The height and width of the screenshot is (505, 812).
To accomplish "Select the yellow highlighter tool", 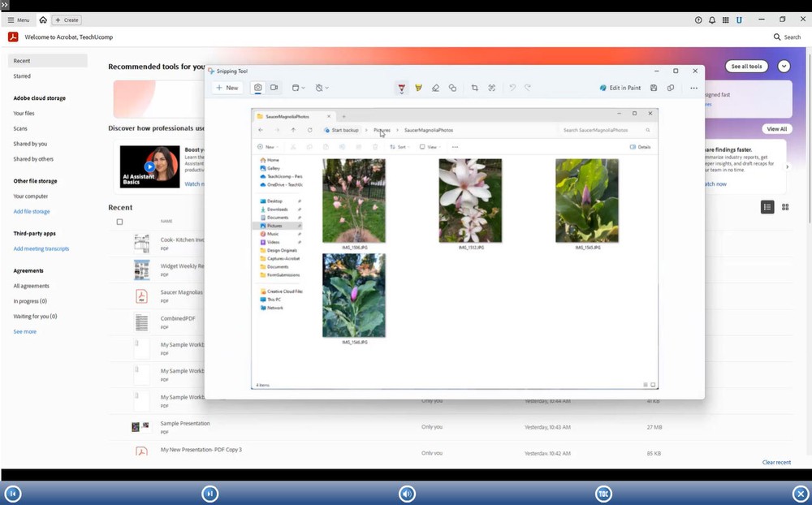I will (419, 88).
